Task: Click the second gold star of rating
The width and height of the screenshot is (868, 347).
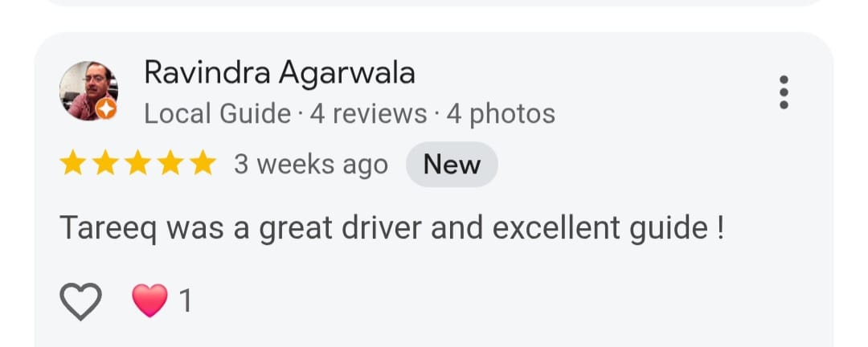Action: [105, 164]
